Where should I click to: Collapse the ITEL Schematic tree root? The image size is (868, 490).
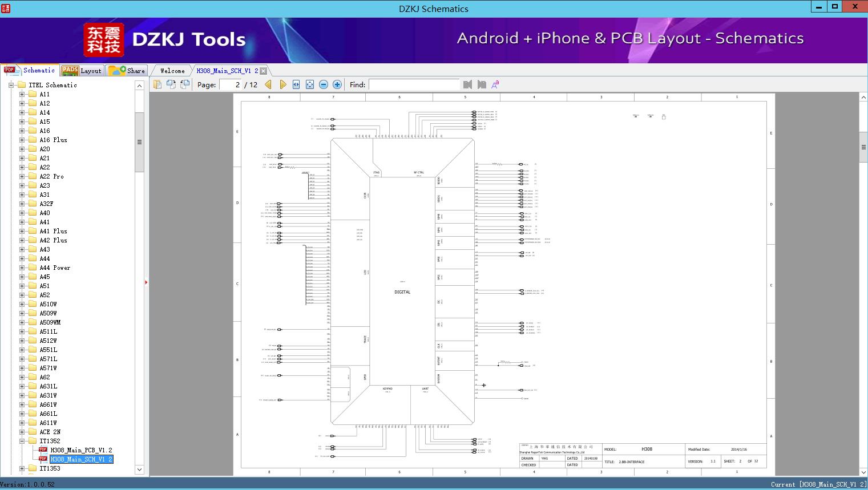click(x=11, y=85)
